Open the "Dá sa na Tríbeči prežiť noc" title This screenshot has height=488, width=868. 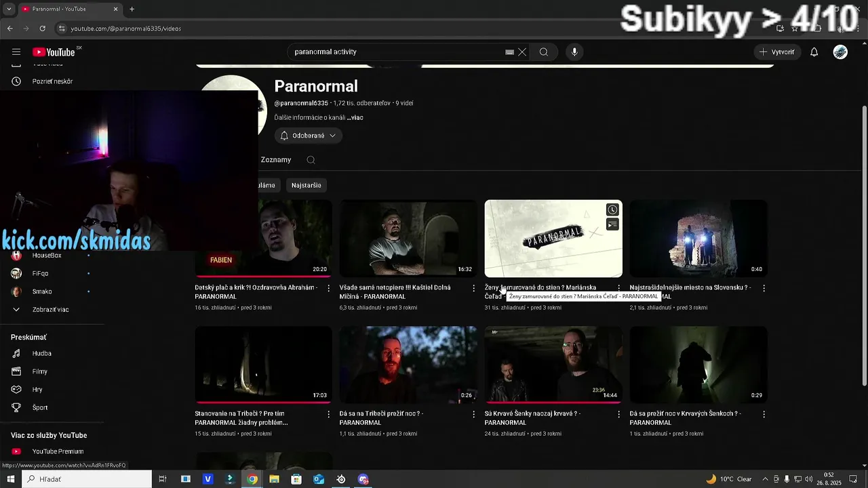381,418
